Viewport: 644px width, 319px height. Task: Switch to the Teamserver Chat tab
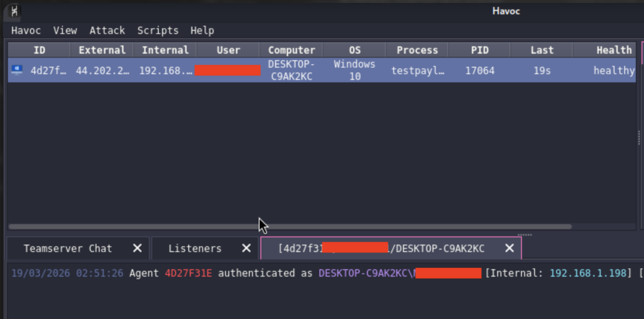click(68, 249)
